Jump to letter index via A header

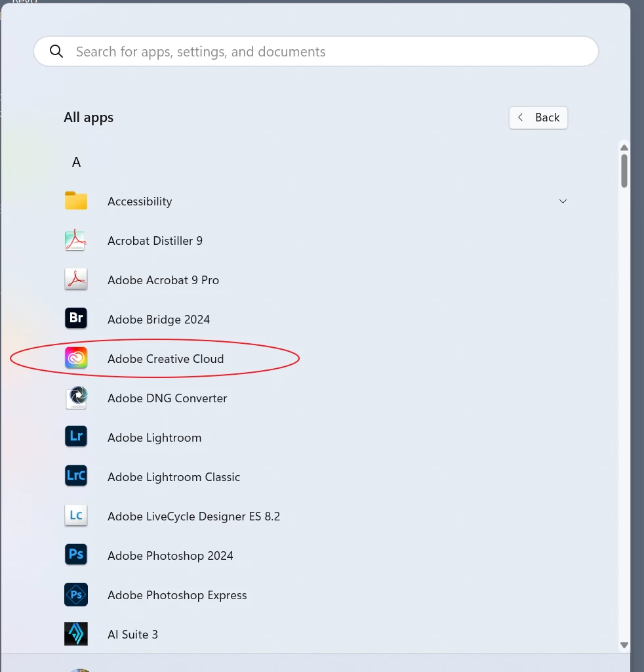tap(76, 162)
